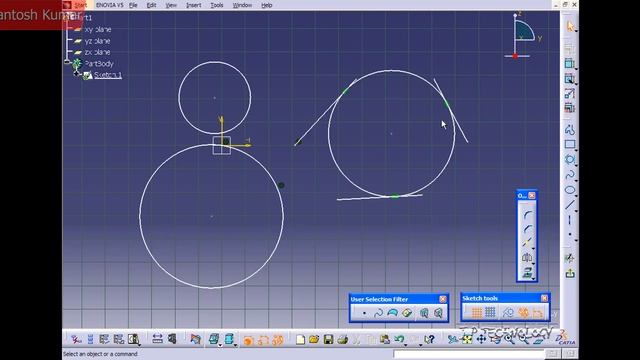Select Sketch.1 in the tree
This screenshot has width=640, height=360.
pyautogui.click(x=108, y=75)
